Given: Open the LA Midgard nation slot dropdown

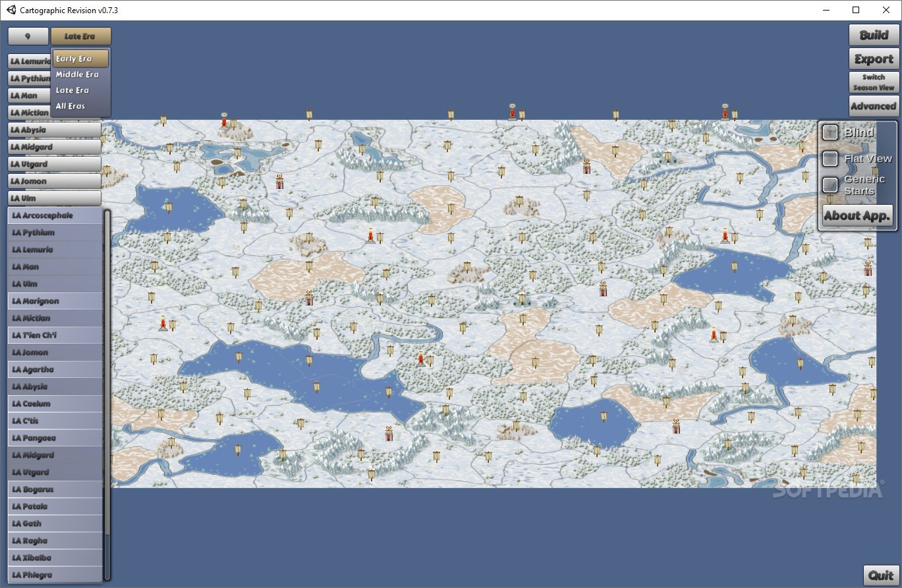Looking at the screenshot, I should (x=55, y=147).
